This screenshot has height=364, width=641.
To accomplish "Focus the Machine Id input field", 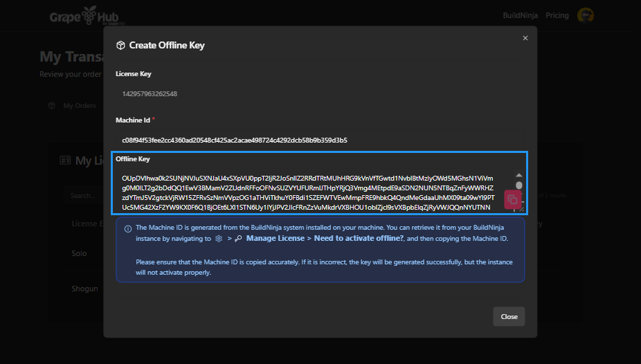I will point(320,140).
